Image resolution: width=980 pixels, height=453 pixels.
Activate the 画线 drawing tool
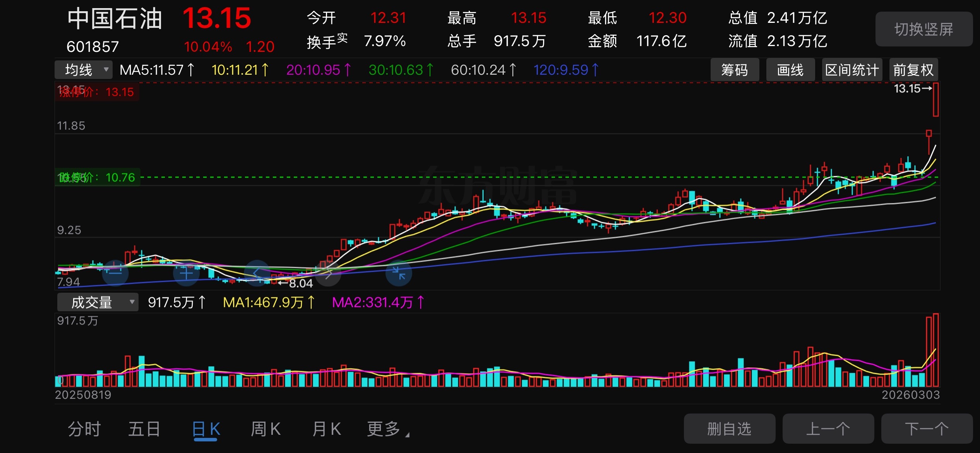click(x=790, y=70)
